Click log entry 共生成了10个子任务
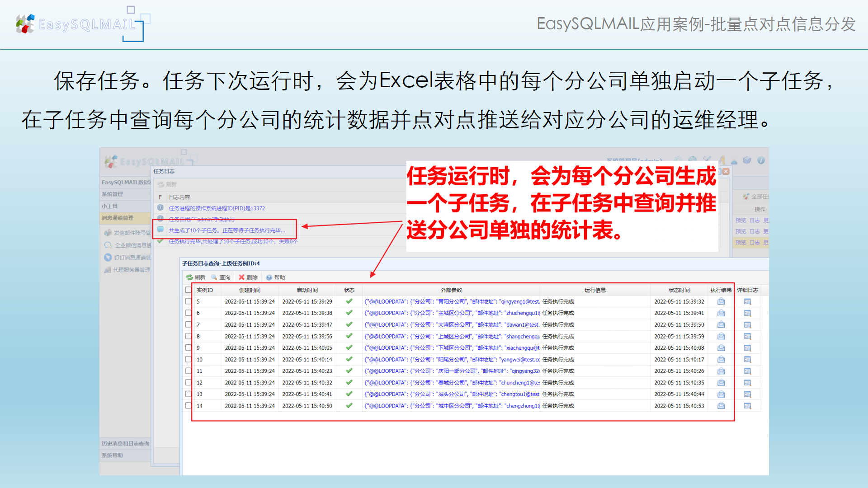The image size is (868, 488). coord(226,230)
